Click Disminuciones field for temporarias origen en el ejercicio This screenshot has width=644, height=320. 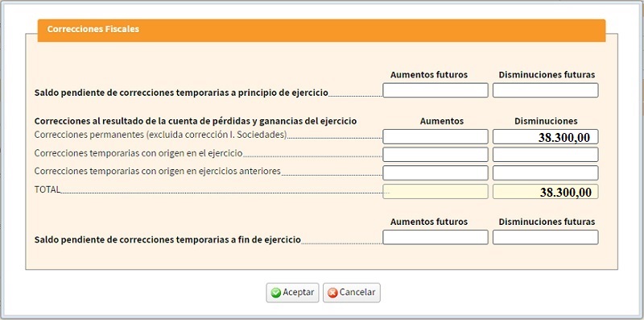[x=546, y=155]
